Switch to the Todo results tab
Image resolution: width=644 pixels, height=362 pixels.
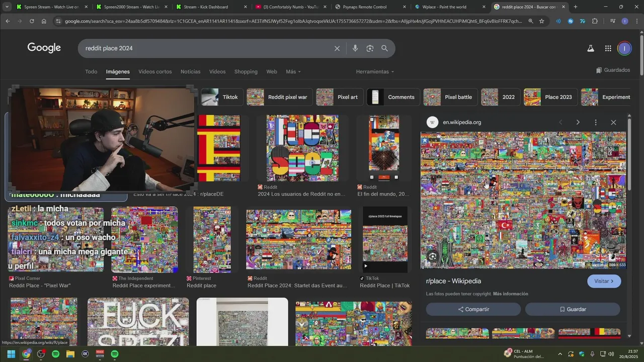tap(91, 72)
